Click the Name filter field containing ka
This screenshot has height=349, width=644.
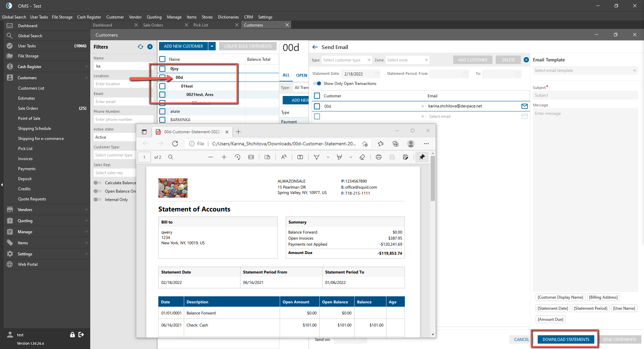(x=123, y=66)
